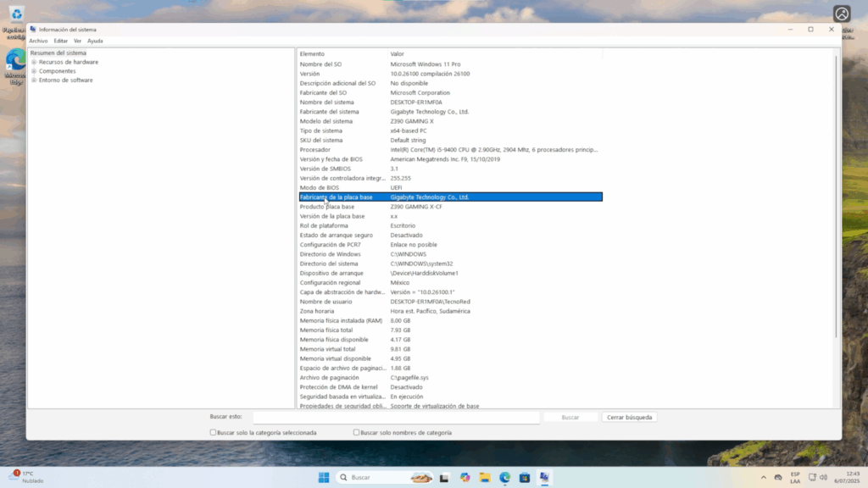Open weather widget showing 17°C
This screenshot has width=868, height=488.
26,477
